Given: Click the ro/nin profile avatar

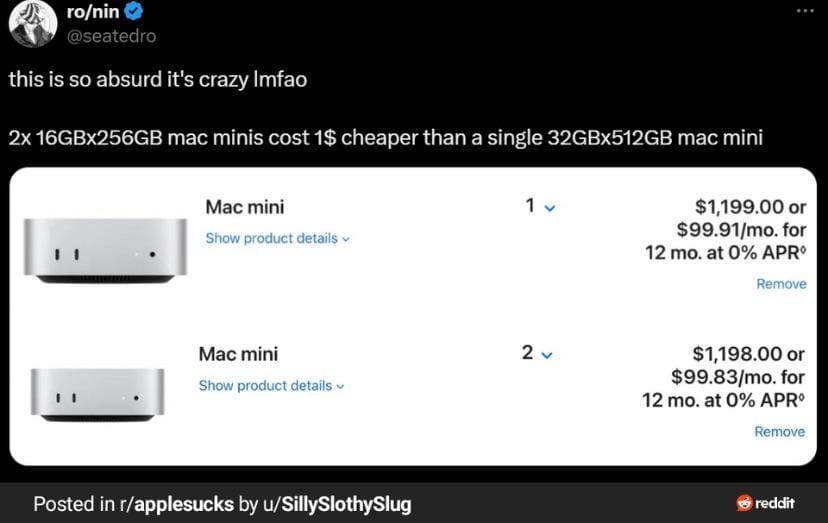Looking at the screenshot, I should [x=30, y=22].
